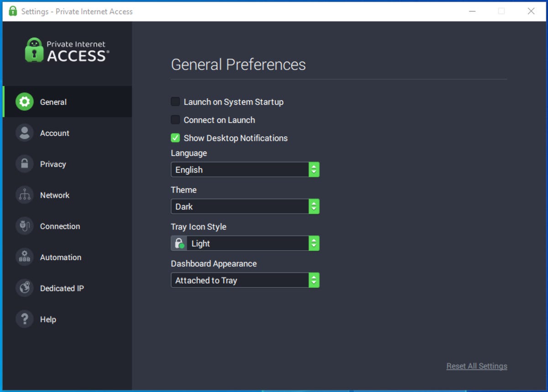Click the Help question mark icon
548x392 pixels.
click(x=24, y=319)
